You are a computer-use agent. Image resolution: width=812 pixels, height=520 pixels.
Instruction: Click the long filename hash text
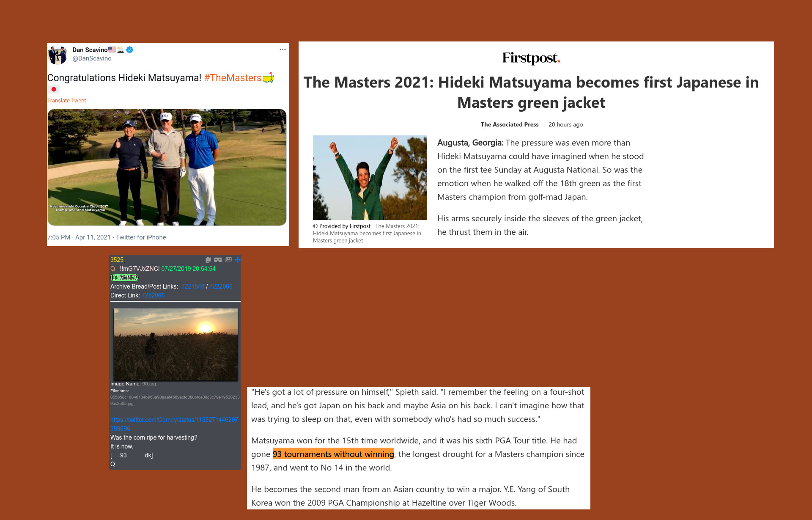tap(175, 400)
